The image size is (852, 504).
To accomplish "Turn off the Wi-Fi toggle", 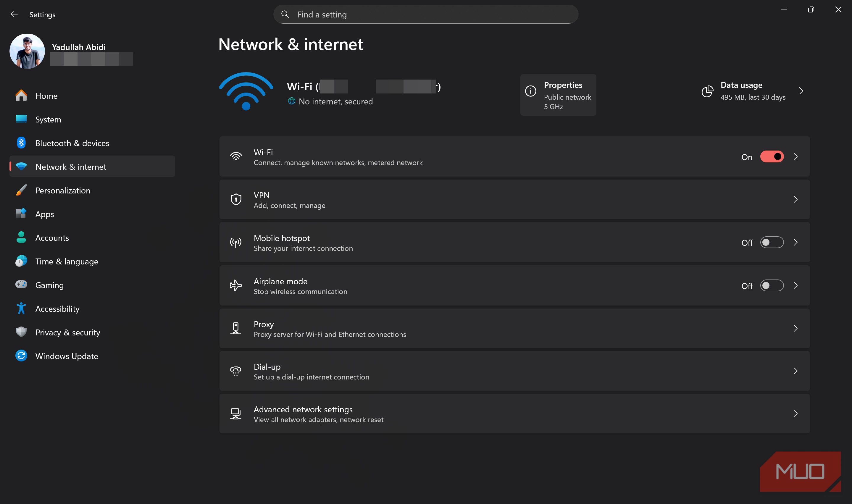I will click(x=772, y=156).
